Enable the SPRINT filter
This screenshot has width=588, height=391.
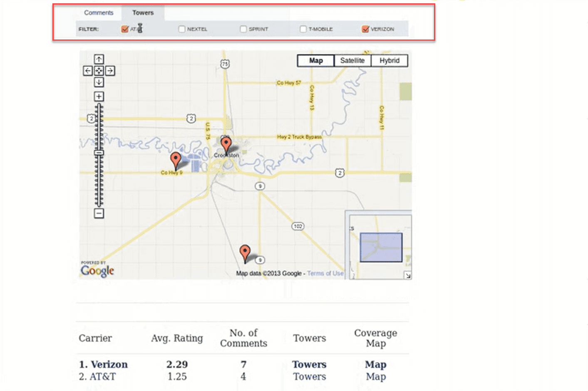pos(243,29)
